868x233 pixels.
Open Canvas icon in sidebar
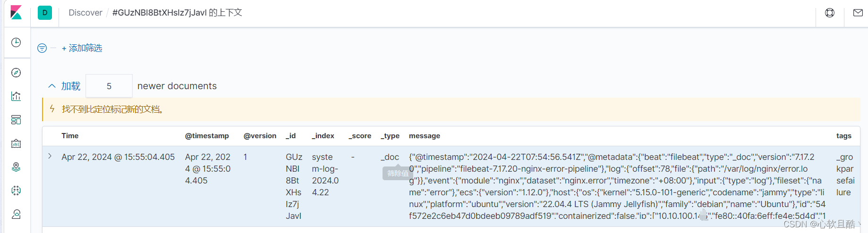coord(16,143)
